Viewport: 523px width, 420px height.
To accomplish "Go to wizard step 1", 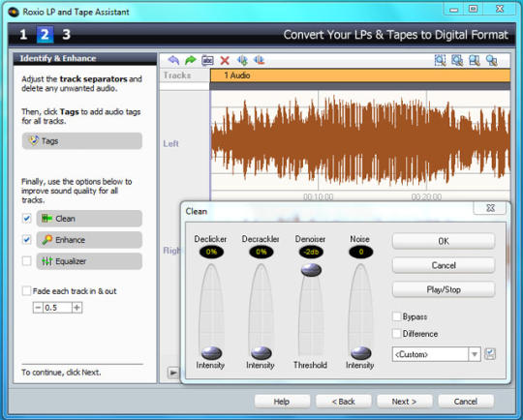I will point(23,34).
